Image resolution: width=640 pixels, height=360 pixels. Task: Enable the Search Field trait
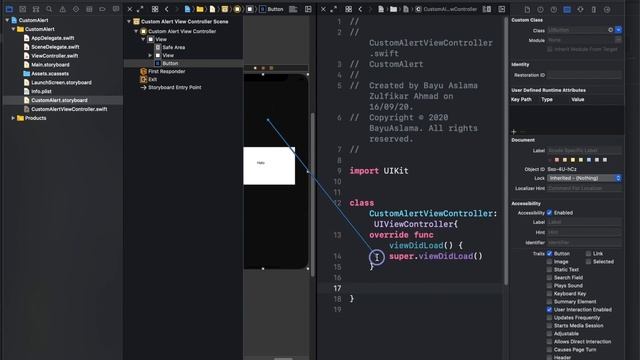pos(549,278)
